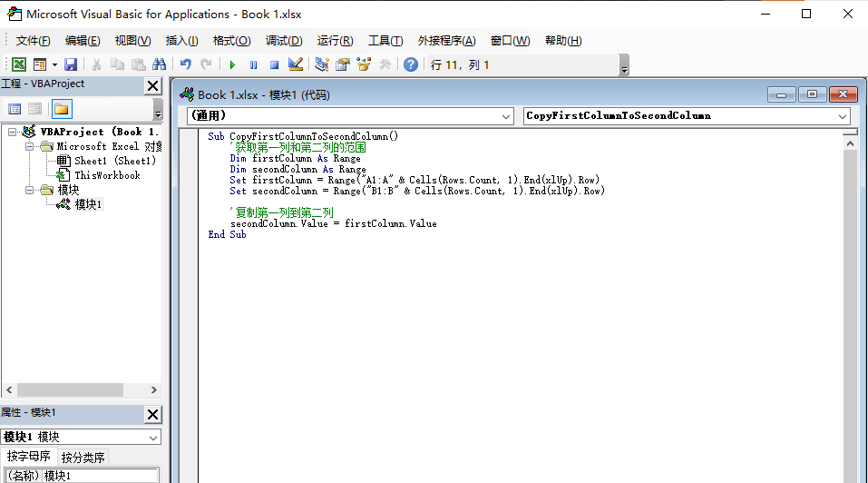This screenshot has height=483, width=868.
Task: Open VBA Help question mark icon
Action: point(411,64)
